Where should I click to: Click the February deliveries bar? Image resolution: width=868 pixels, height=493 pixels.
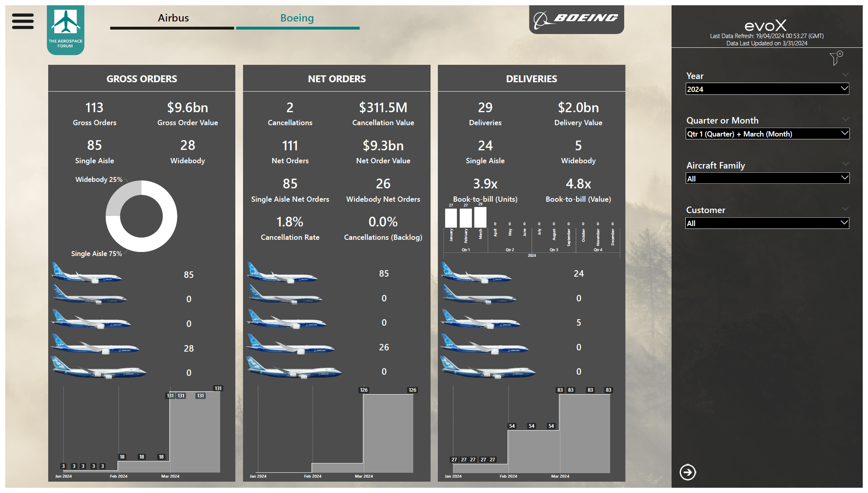point(465,218)
